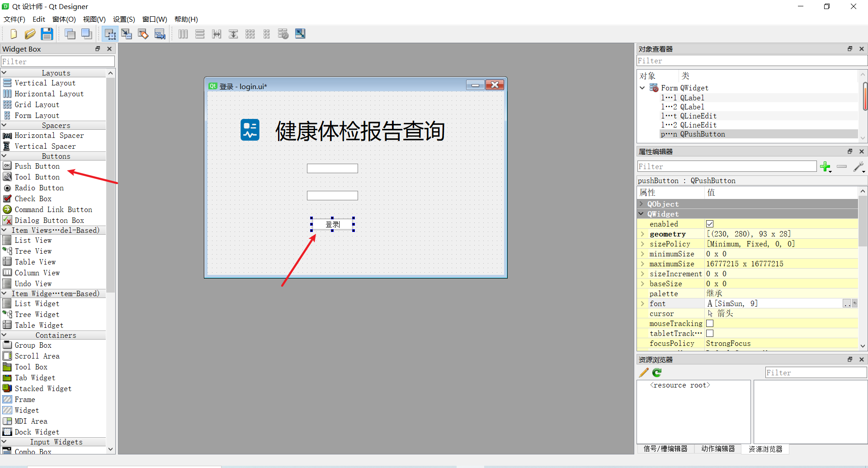Viewport: 868px width, 468px height.
Task: Select the QPushButton row in object inspector
Action: tap(759, 134)
